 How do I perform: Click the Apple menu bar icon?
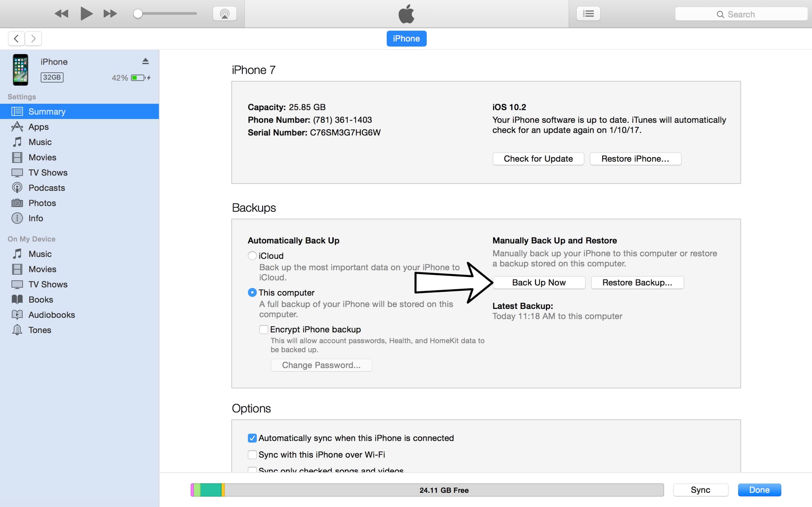pyautogui.click(x=406, y=13)
